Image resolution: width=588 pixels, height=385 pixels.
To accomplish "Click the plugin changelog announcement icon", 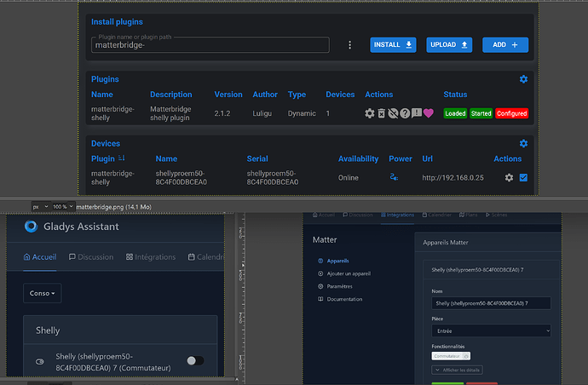I will coord(417,113).
